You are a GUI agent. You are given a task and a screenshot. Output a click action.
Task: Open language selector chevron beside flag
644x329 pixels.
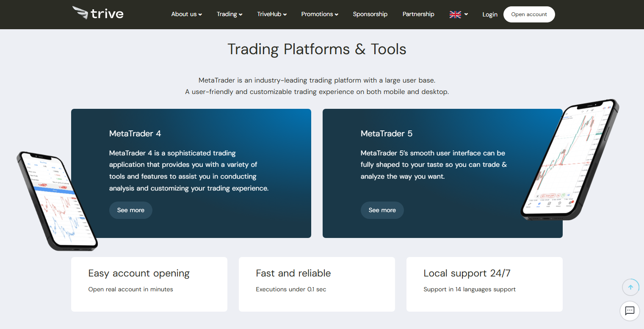pos(466,14)
